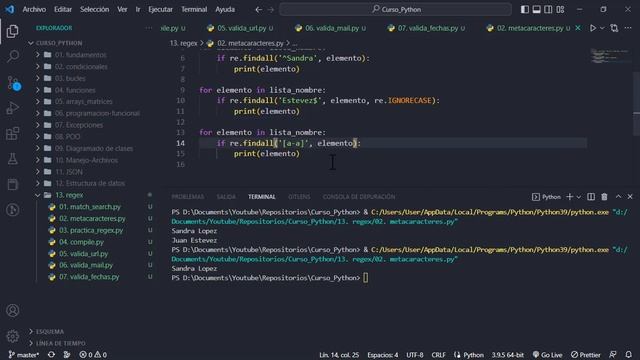640x360 pixels.
Task: Open the Archivo menu
Action: (x=34, y=9)
